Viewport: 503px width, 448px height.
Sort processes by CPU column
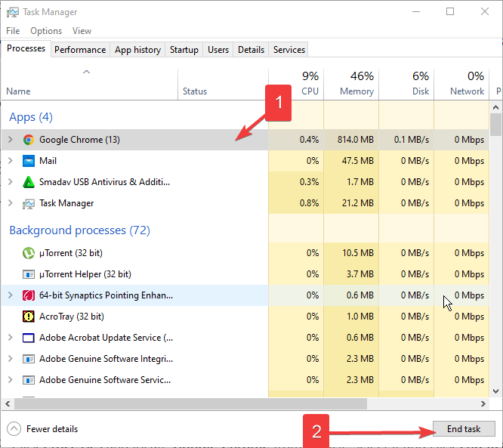(x=296, y=84)
